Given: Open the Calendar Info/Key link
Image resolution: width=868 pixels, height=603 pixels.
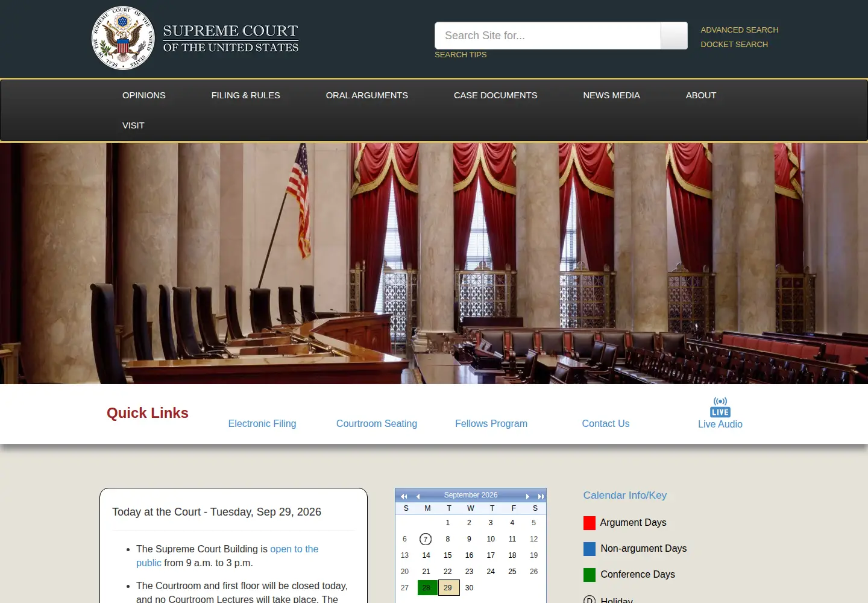Looking at the screenshot, I should [624, 495].
